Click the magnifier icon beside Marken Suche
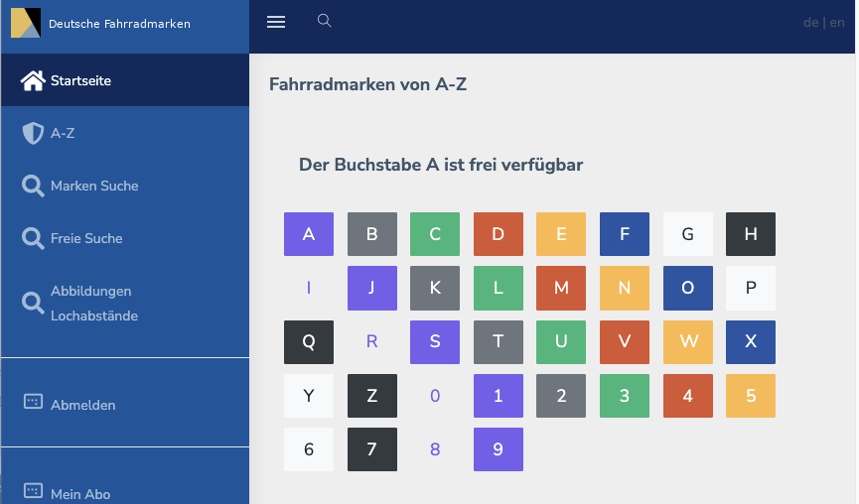 (x=33, y=186)
